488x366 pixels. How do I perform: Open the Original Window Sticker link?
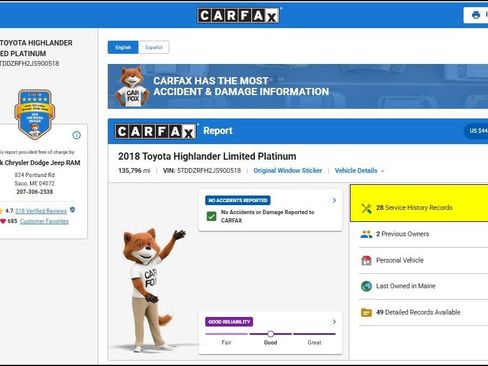[288, 171]
